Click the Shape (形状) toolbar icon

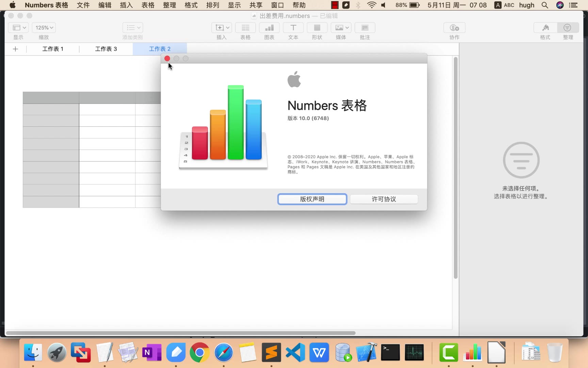tap(317, 28)
